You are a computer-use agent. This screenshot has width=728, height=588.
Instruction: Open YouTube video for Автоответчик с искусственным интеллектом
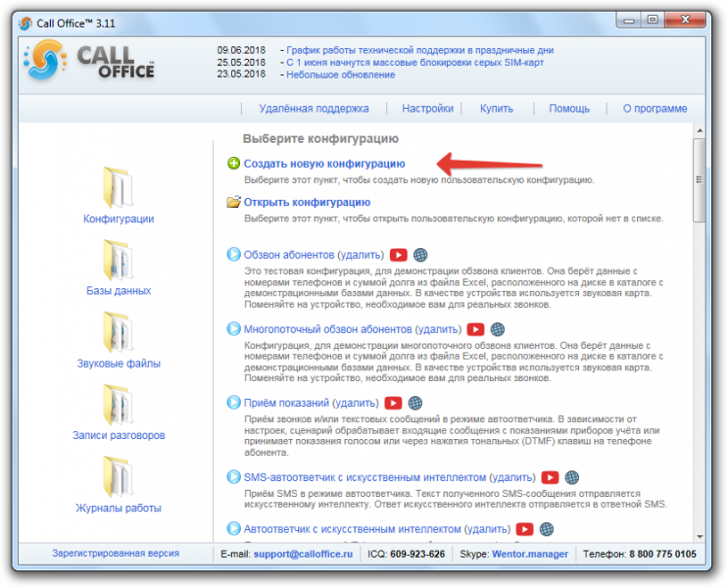(x=524, y=529)
